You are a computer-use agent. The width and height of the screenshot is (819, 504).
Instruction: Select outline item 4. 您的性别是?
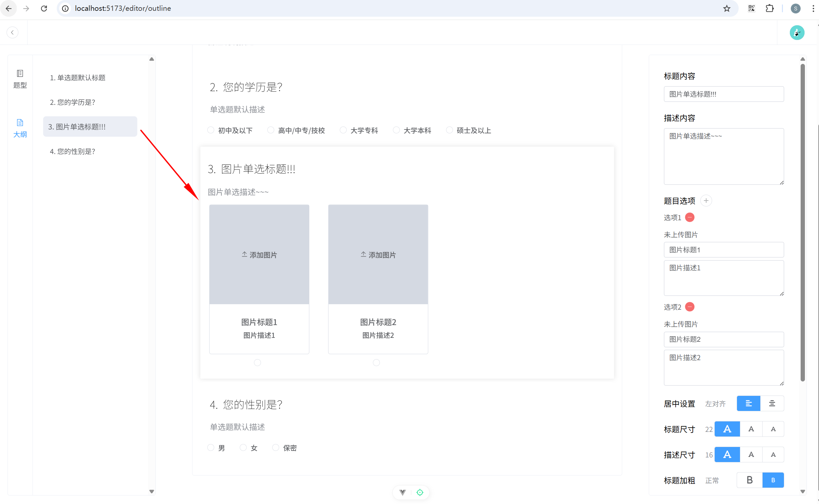coord(73,151)
